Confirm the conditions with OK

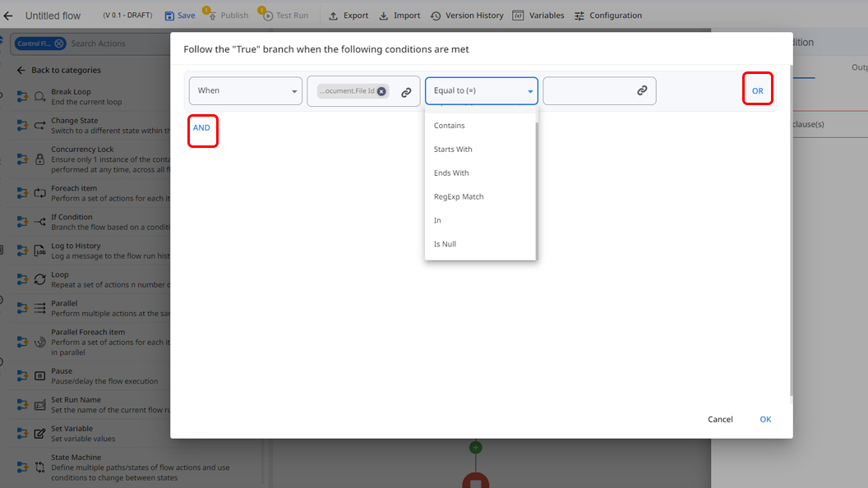(765, 419)
